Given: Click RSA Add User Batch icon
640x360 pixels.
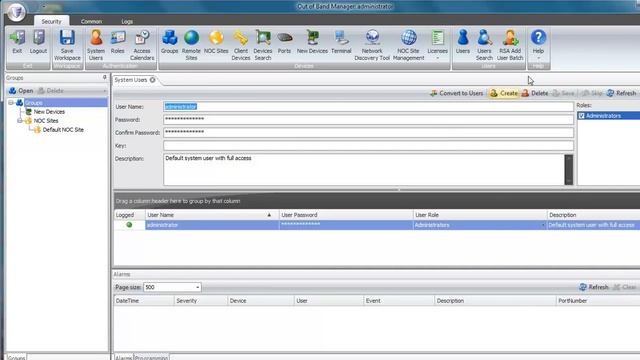Looking at the screenshot, I should (510, 46).
